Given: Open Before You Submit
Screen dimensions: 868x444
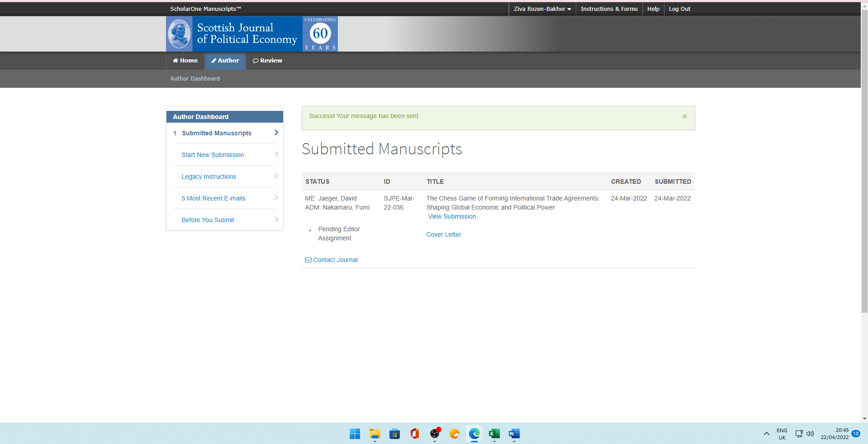Looking at the screenshot, I should 208,220.
